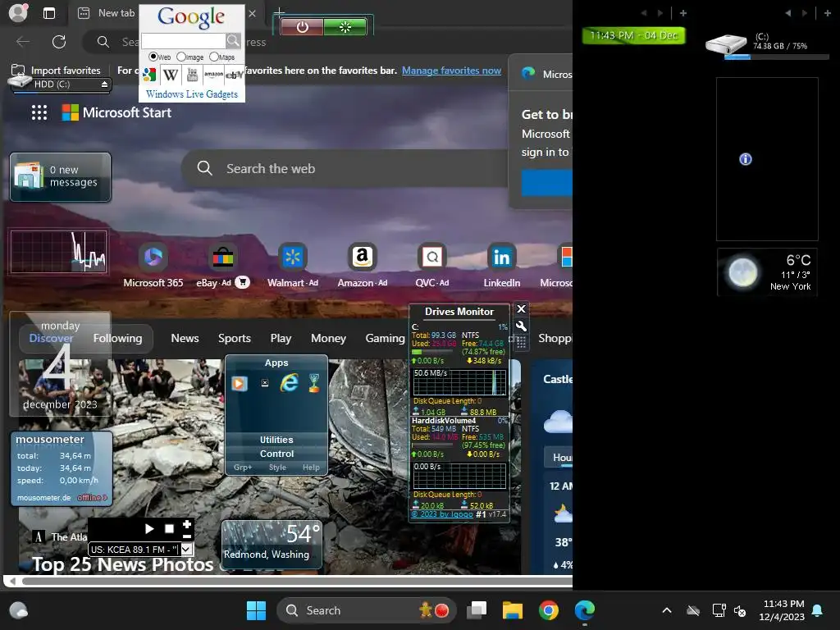
Task: Click Style in the launcher gadget
Action: [x=277, y=467]
